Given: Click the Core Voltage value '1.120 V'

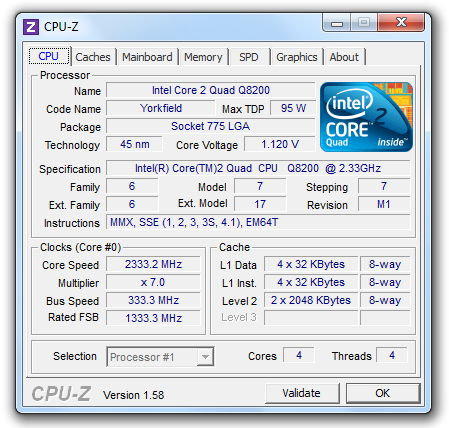Looking at the screenshot, I should click(280, 144).
